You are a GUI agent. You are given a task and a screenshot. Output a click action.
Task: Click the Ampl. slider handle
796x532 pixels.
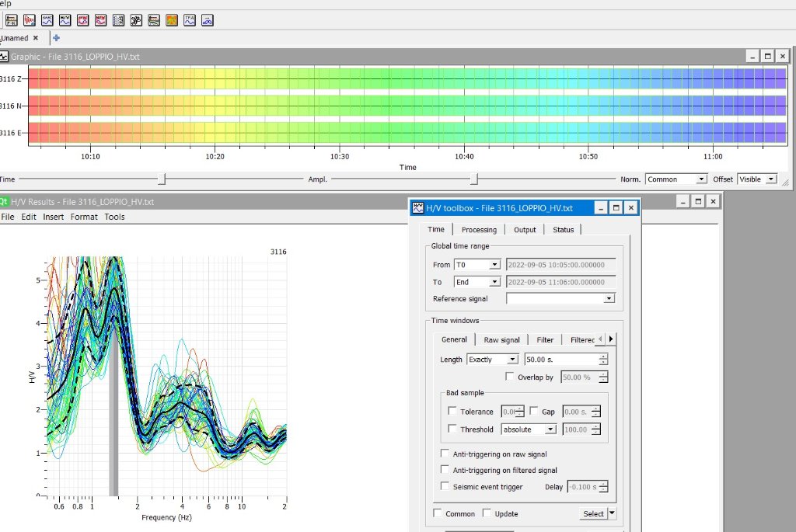[x=473, y=179]
